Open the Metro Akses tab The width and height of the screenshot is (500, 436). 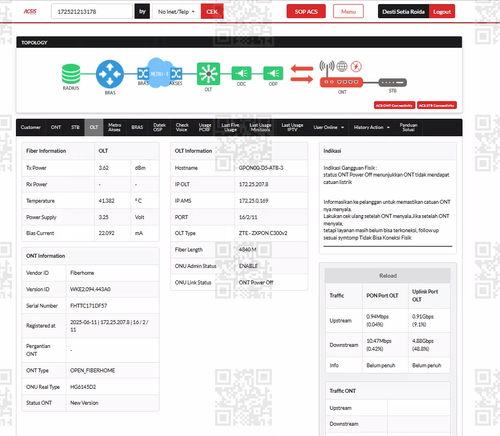[x=114, y=127]
